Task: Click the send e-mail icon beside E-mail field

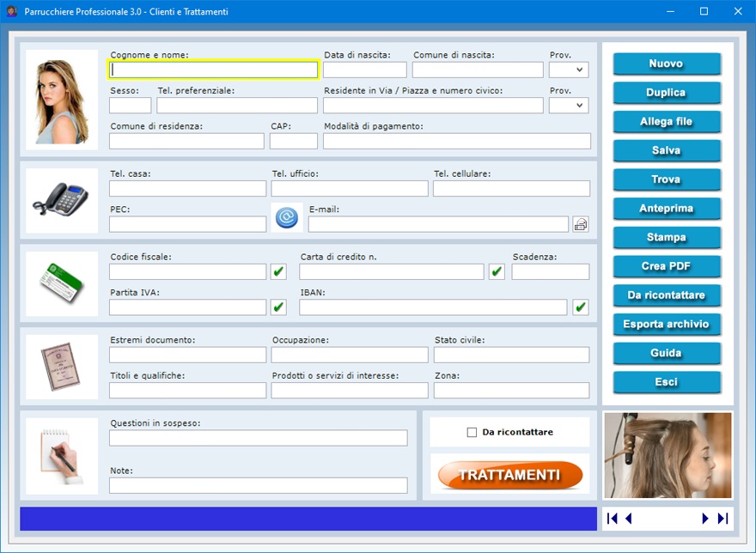Action: point(581,224)
